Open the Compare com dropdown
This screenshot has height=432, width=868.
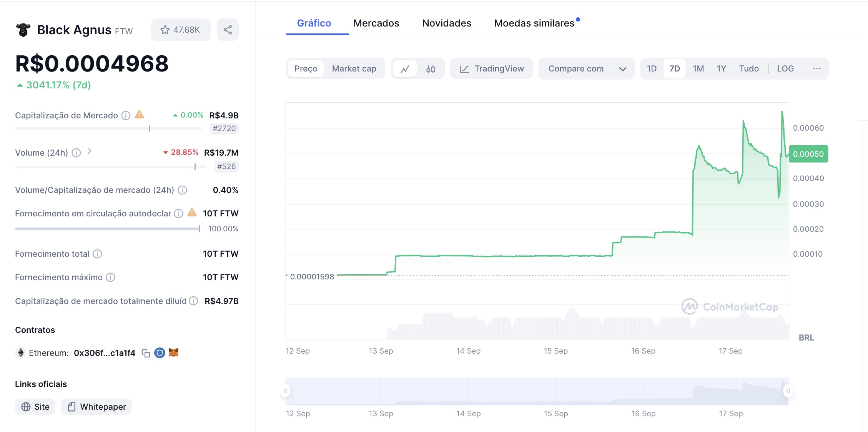(x=586, y=69)
